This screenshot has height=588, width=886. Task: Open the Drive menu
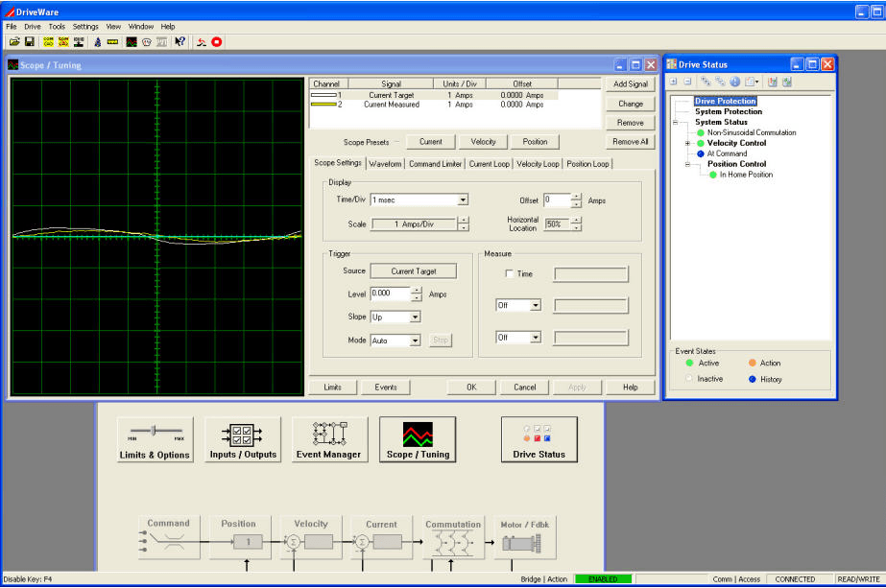click(x=33, y=27)
